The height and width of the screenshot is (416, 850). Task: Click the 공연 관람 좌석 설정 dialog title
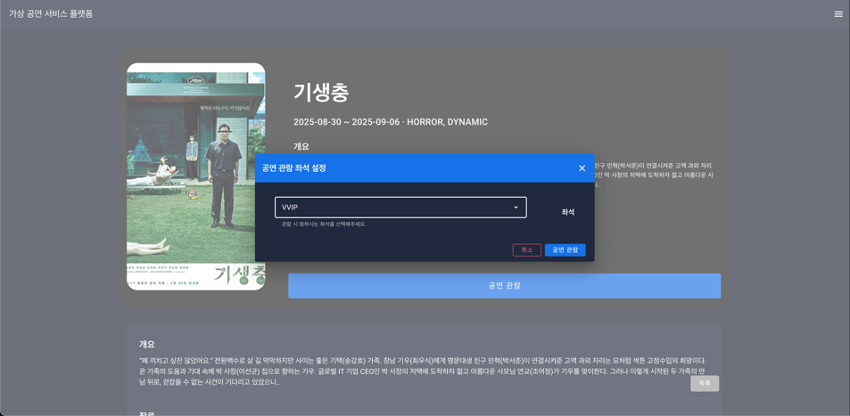coord(294,168)
